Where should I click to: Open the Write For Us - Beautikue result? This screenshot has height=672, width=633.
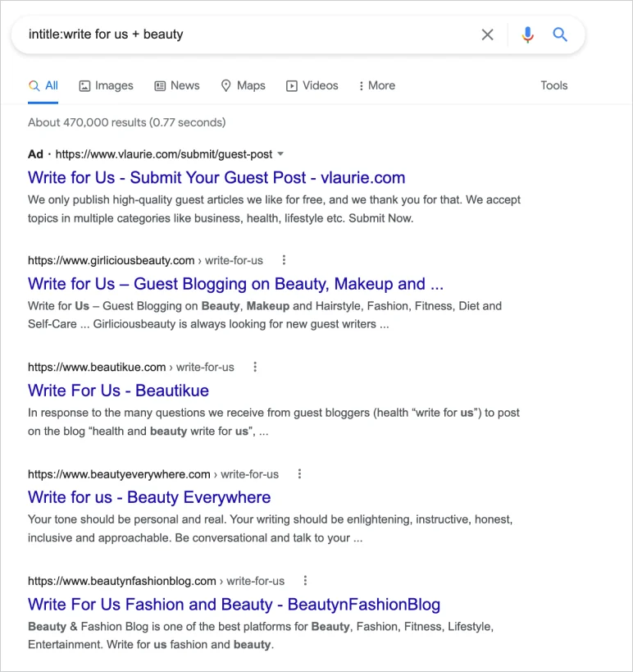(x=118, y=391)
